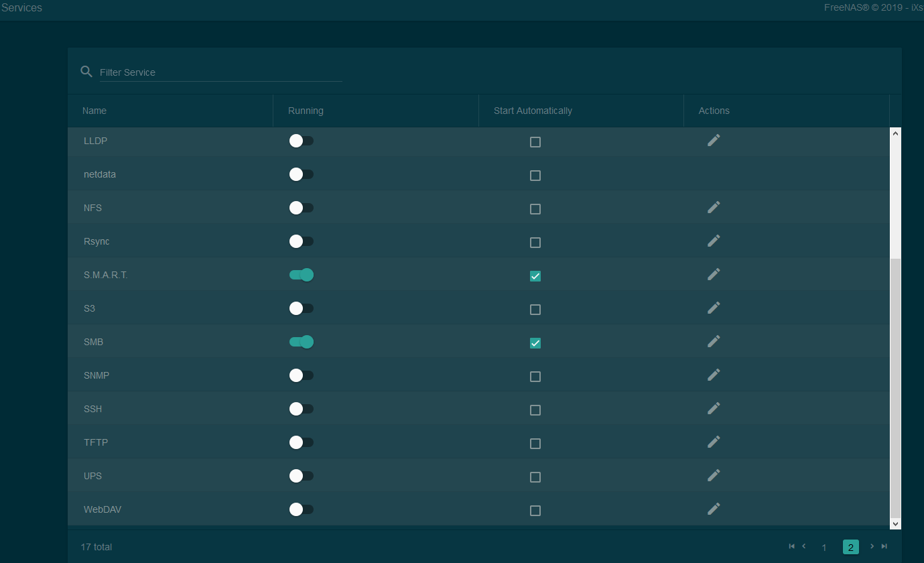The height and width of the screenshot is (563, 924).
Task: Check Start Automatically for WebDAV
Action: (x=535, y=511)
